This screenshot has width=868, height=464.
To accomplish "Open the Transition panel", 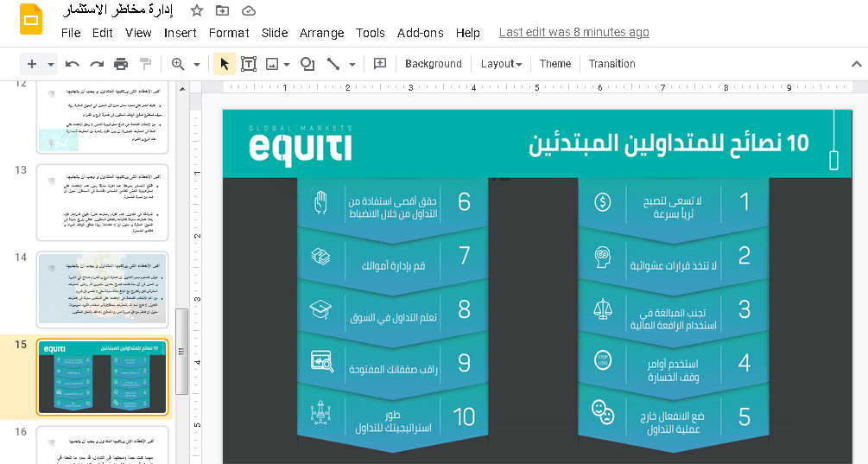I will (611, 64).
